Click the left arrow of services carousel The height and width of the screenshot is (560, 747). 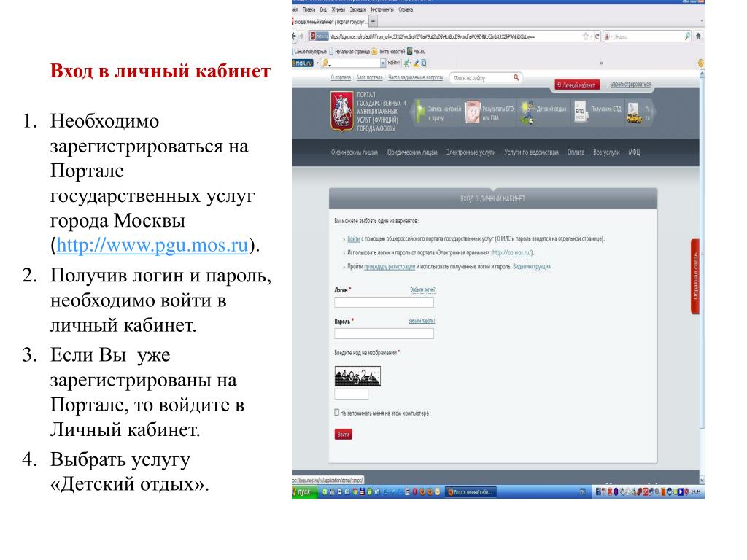tap(413, 112)
